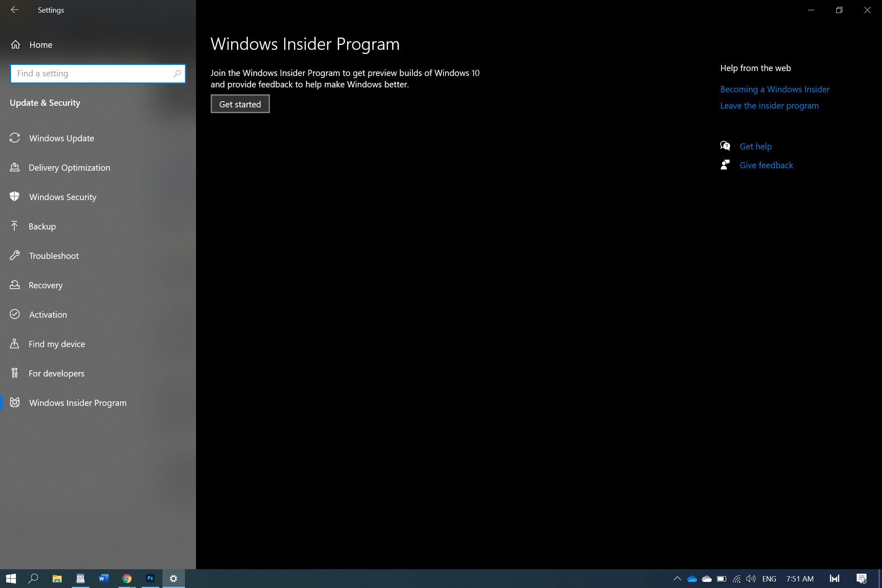The width and height of the screenshot is (882, 588).
Task: Click the back arrow in Settings
Action: [15, 10]
